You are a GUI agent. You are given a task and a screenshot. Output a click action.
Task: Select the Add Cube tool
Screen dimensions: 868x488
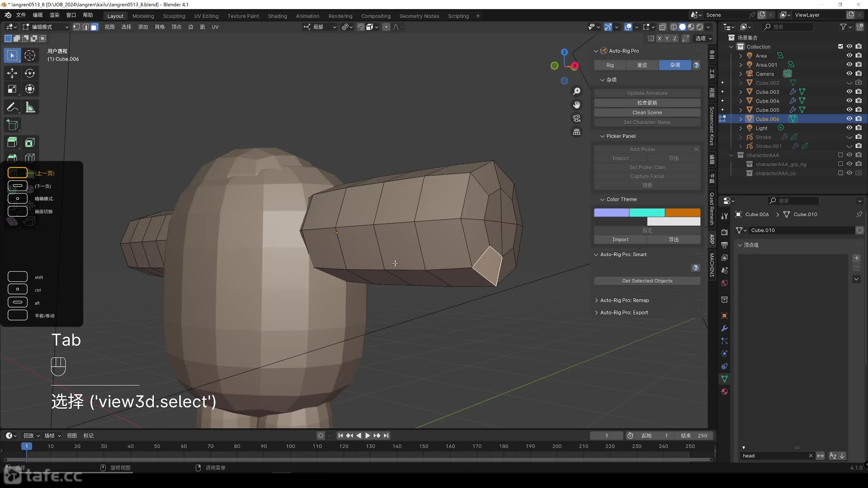[x=12, y=125]
